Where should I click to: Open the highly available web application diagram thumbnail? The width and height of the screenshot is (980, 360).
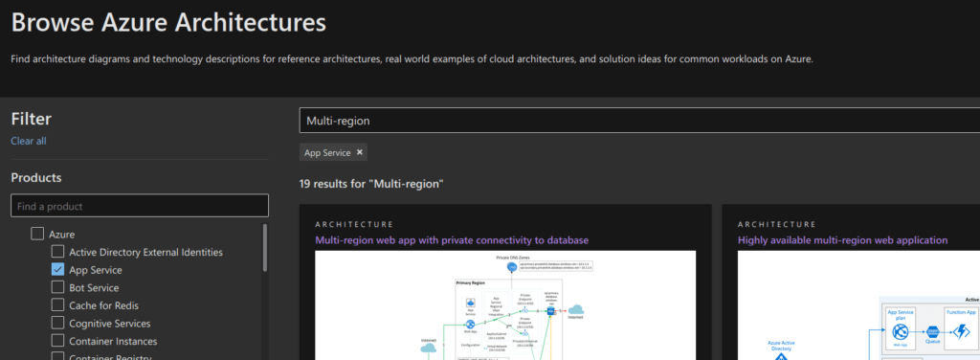(858, 305)
